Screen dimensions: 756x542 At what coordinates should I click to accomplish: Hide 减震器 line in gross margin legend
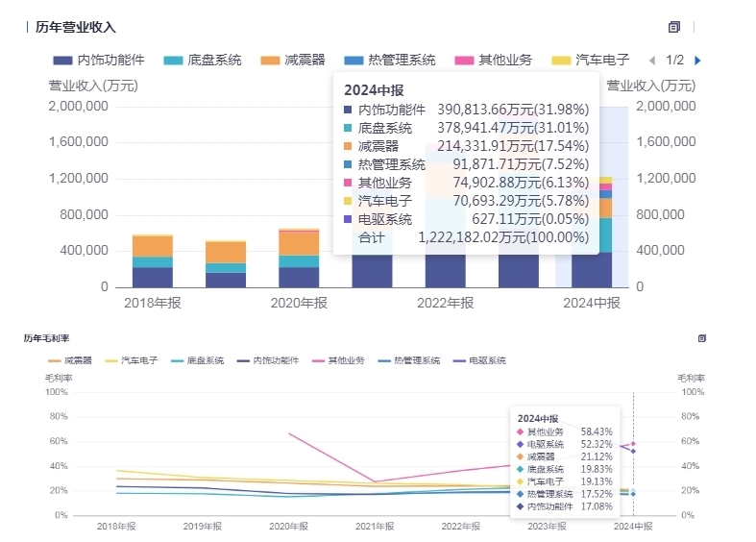click(70, 360)
